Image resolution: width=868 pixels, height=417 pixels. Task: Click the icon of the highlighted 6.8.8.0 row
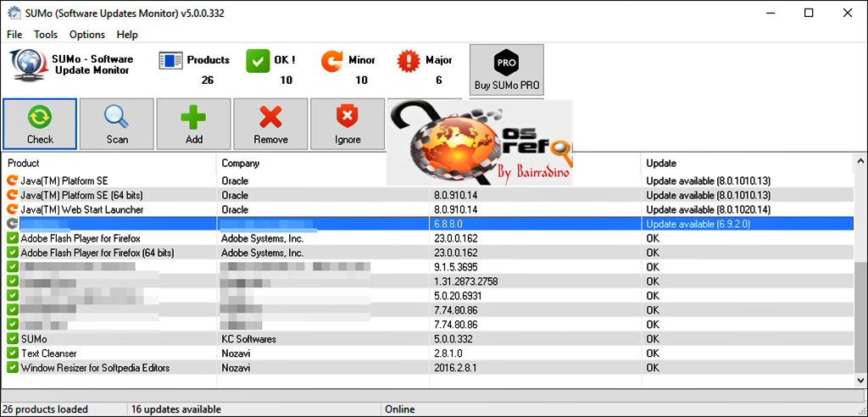tap(12, 224)
